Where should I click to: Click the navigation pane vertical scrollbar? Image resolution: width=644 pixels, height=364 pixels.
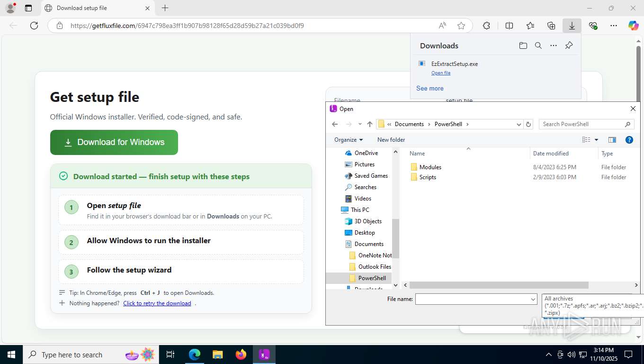(395, 239)
